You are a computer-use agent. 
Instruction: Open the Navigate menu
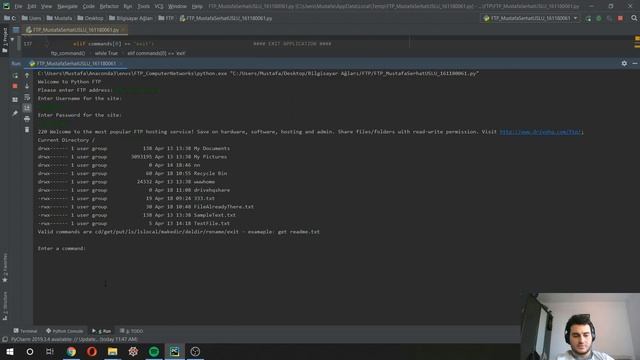pyautogui.click(x=67, y=7)
